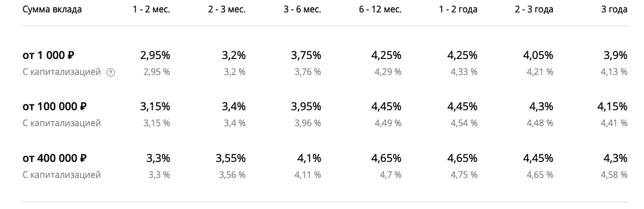Click the 3,95% rate for 100 000 ₽
Viewport: 644px width, 209px height.
click(306, 106)
